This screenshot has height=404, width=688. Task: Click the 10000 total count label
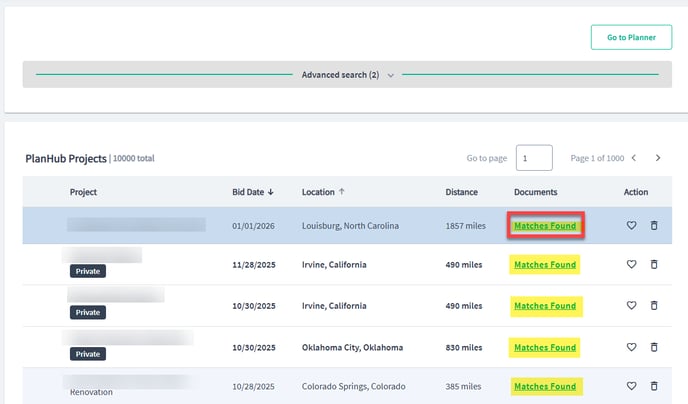(133, 158)
